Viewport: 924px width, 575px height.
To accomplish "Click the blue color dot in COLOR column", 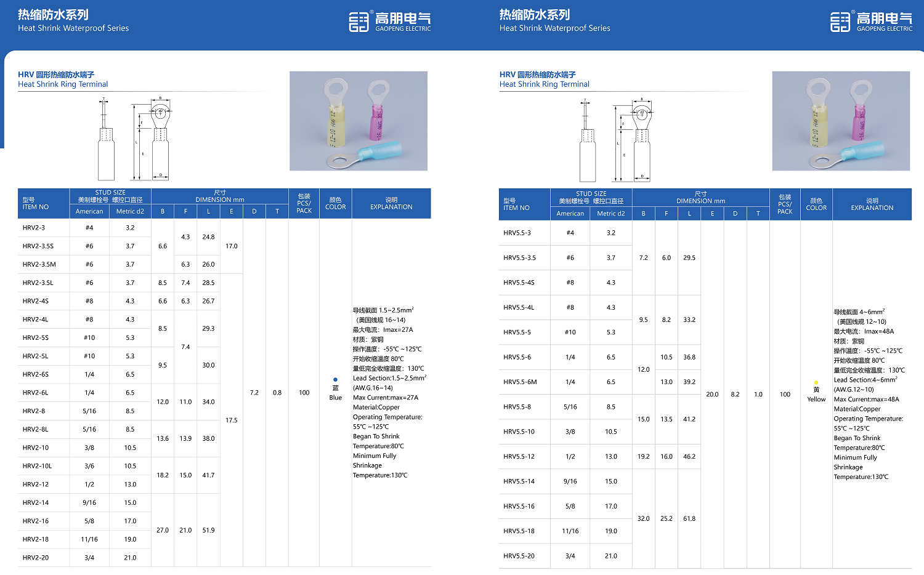I will [x=335, y=380].
